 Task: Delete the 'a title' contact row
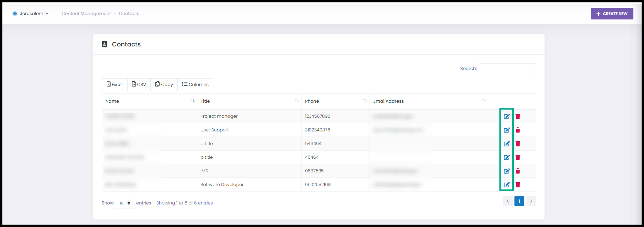click(518, 144)
